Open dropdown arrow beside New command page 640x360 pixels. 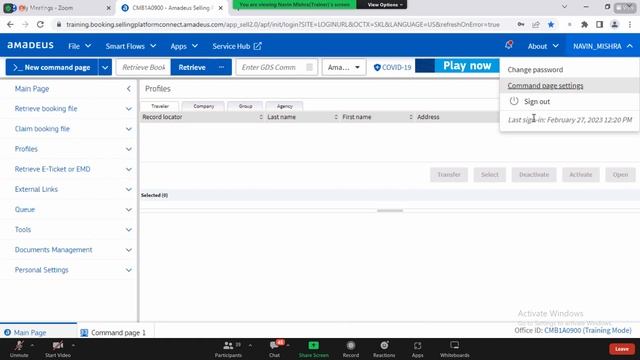[x=105, y=67]
